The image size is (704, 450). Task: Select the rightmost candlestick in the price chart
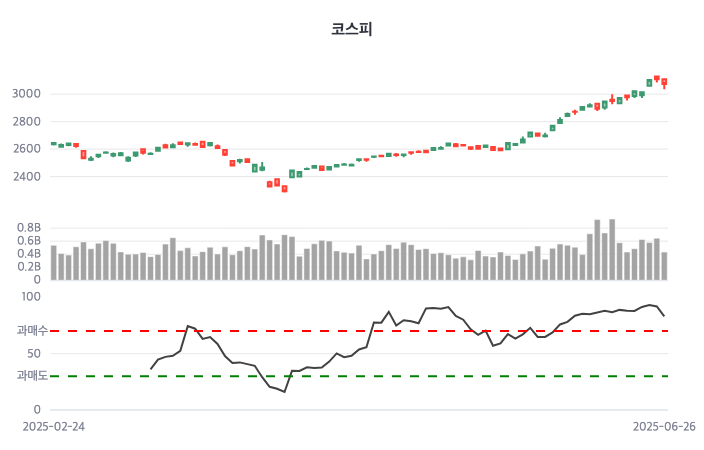point(664,82)
